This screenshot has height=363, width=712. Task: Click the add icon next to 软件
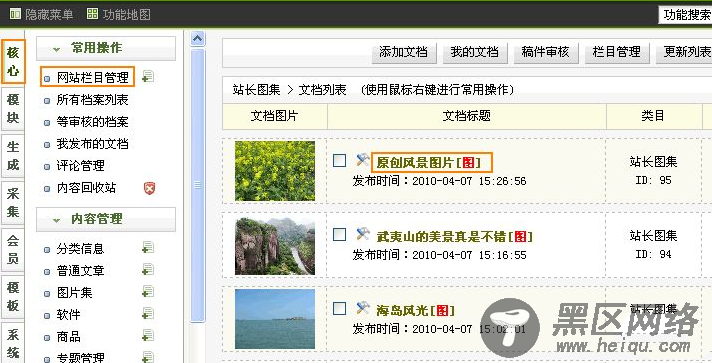(148, 313)
